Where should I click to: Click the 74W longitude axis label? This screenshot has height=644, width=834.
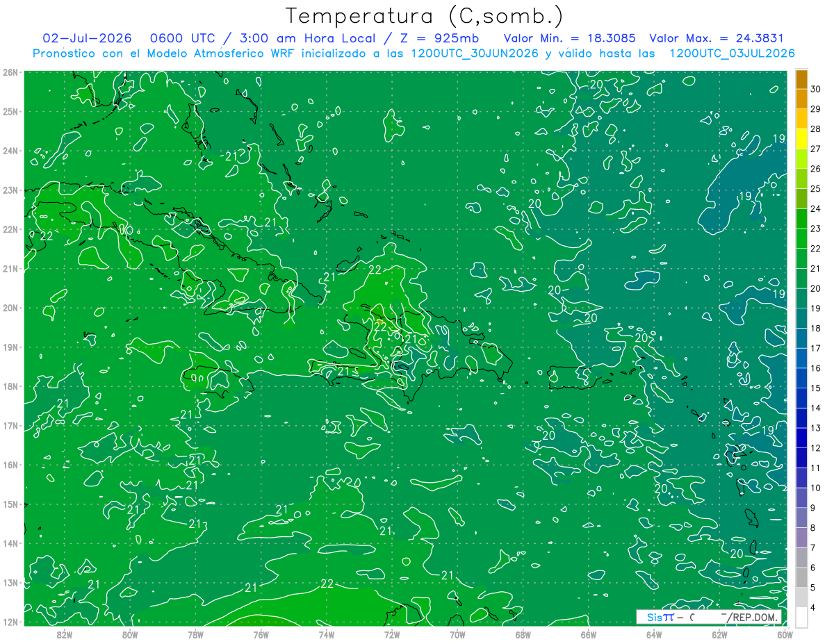[327, 634]
